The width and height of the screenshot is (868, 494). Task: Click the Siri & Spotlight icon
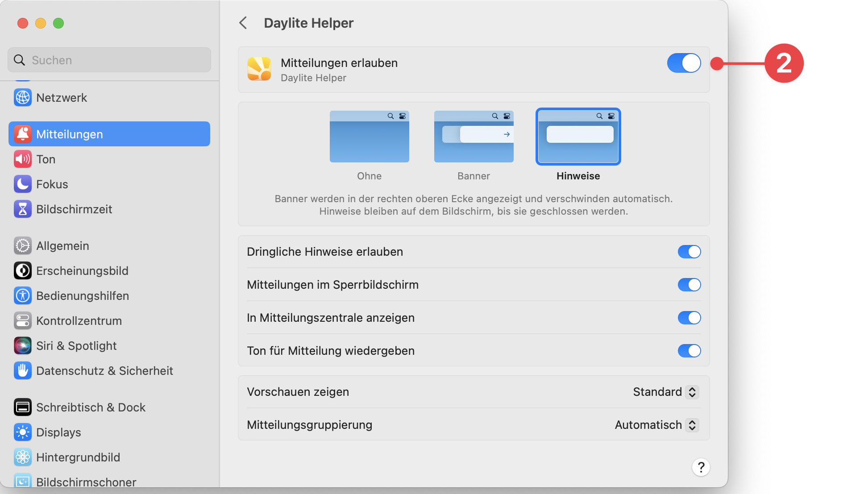[23, 346]
